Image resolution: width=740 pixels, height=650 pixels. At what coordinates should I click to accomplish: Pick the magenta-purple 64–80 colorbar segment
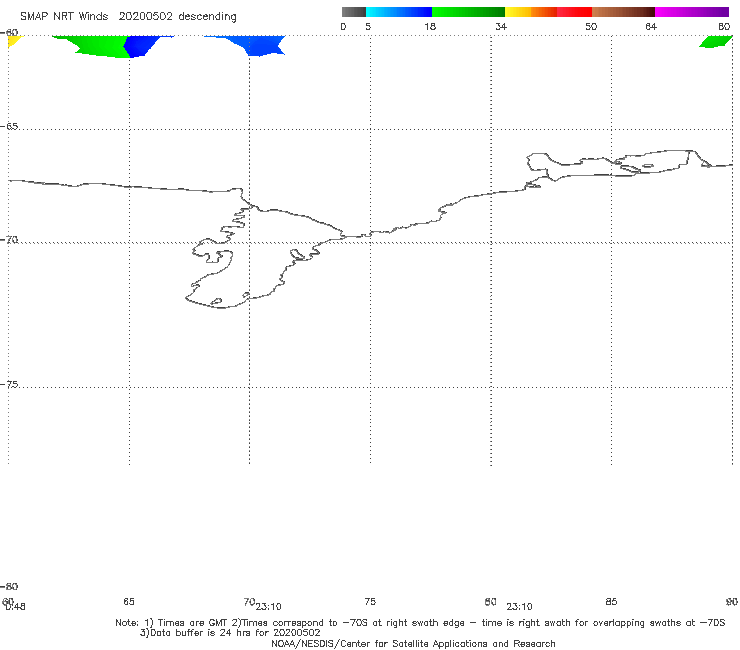692,12
